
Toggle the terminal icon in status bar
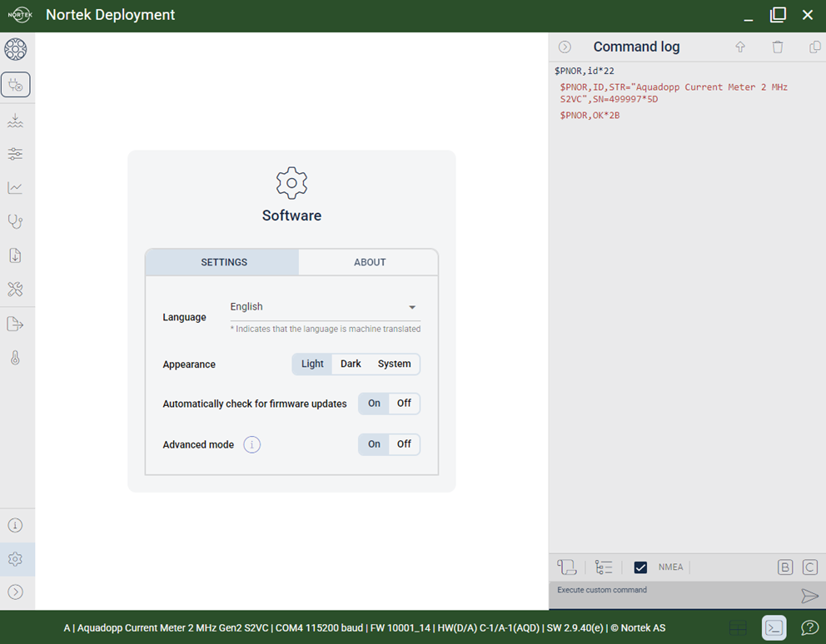[774, 627]
